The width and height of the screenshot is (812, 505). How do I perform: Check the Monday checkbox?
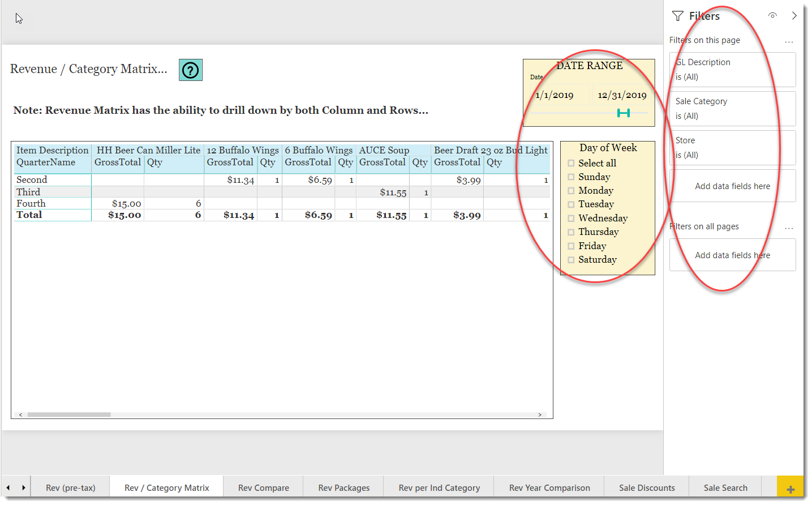tap(571, 191)
